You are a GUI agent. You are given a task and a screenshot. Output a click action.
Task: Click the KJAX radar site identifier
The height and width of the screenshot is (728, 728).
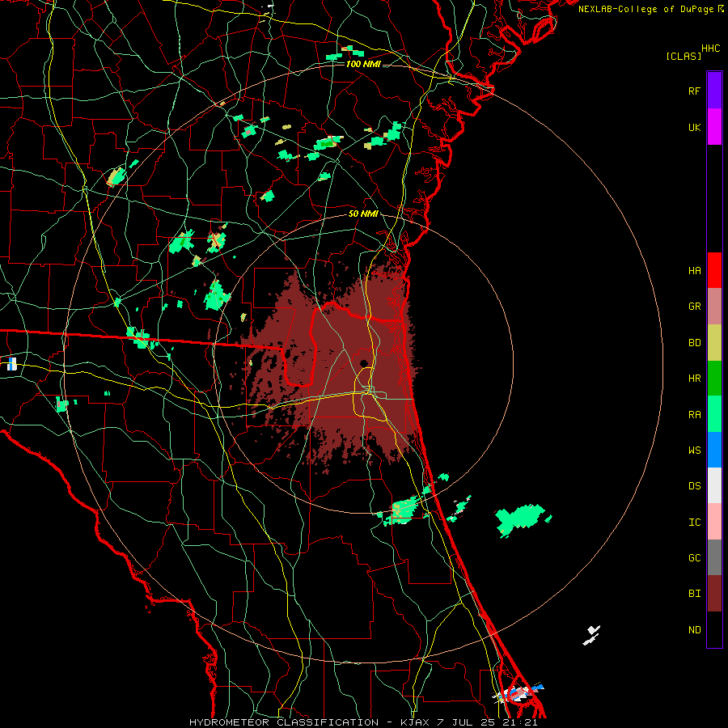pos(415,722)
